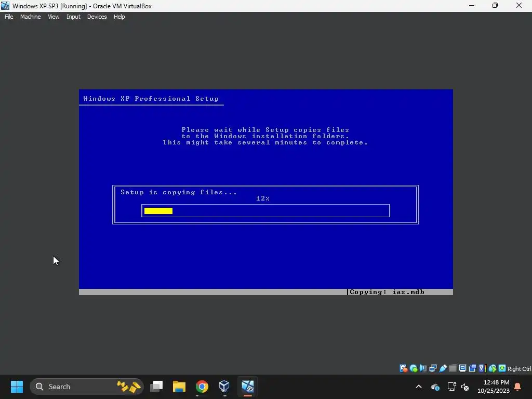Close the VirtualBox VM window
532x399 pixels.
pyautogui.click(x=519, y=5)
